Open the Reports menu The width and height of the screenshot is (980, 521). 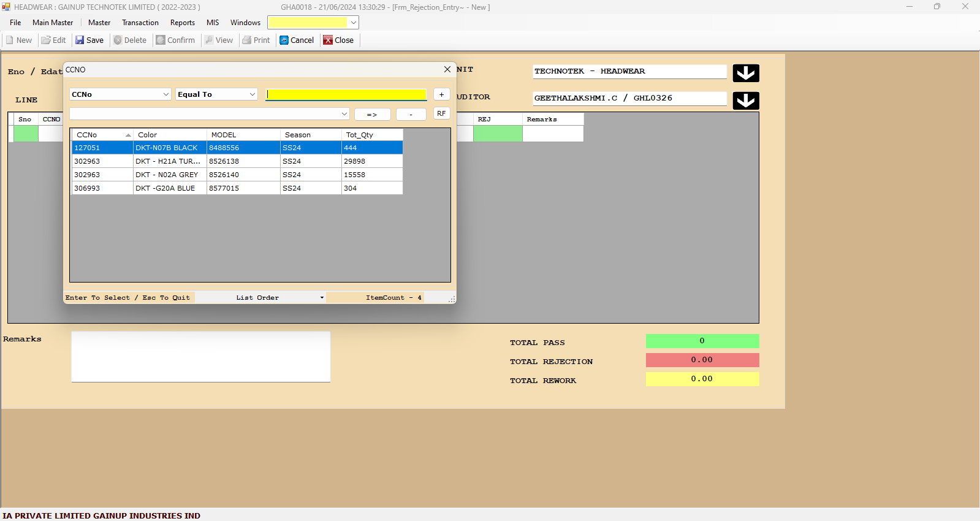(182, 23)
